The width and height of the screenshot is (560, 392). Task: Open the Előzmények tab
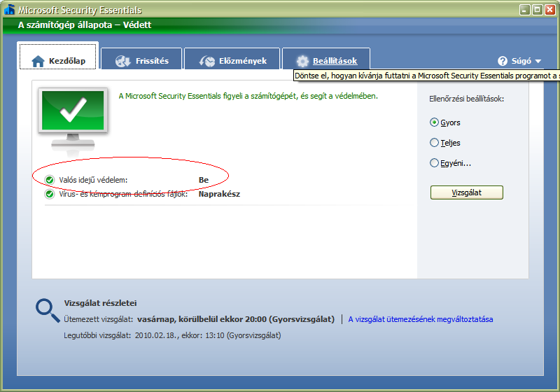coord(232,59)
